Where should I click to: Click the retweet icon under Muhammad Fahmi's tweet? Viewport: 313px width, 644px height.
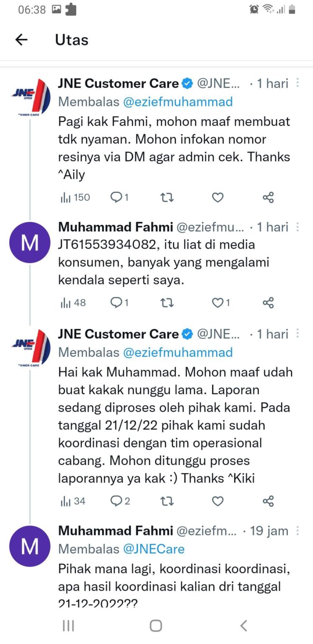(x=167, y=302)
